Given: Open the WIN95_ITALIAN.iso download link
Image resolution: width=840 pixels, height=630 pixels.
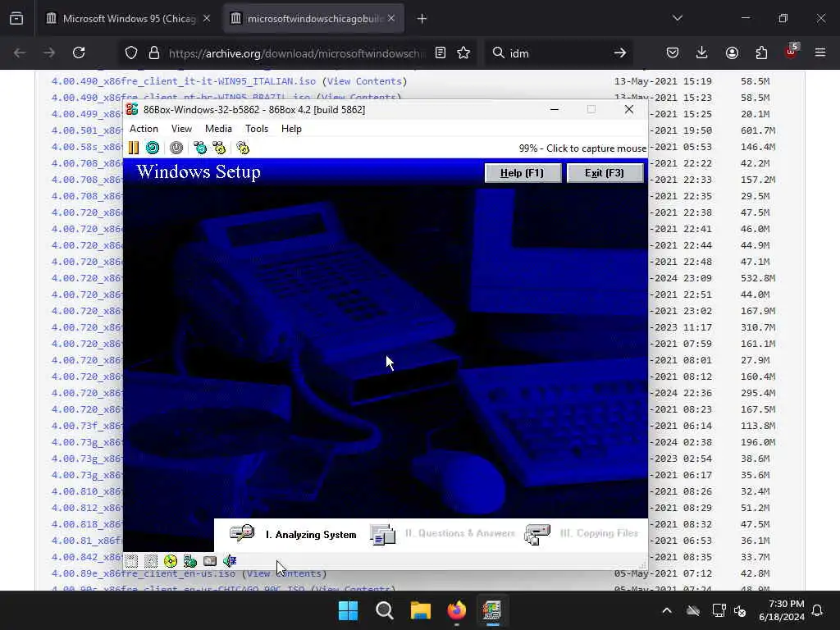Looking at the screenshot, I should (x=183, y=81).
